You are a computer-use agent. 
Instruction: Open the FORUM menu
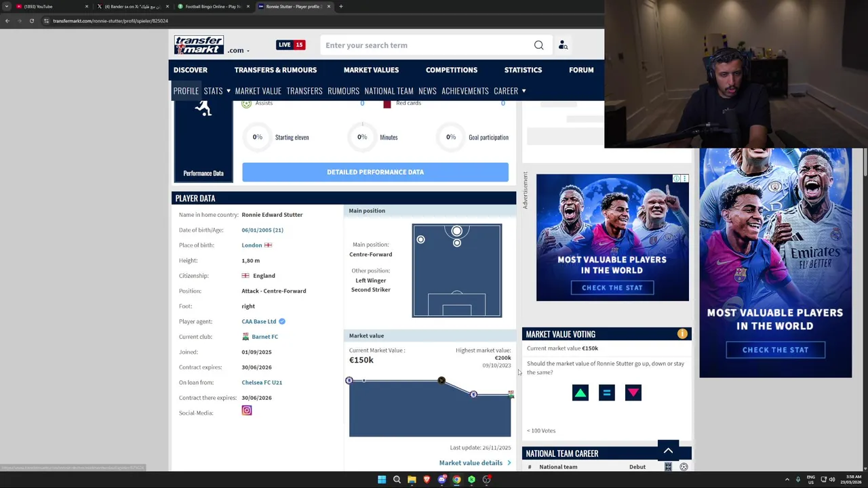[x=581, y=70]
